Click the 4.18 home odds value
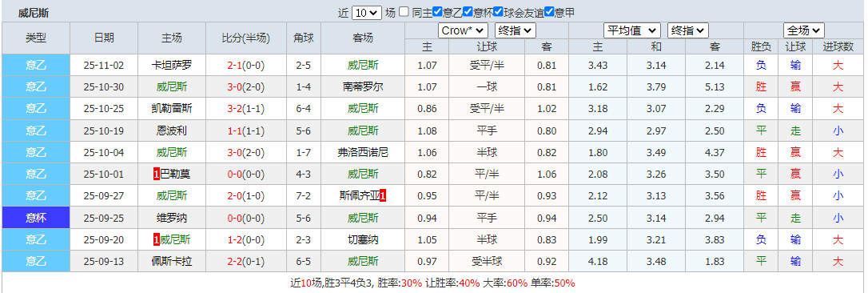This screenshot has width=868, height=293. click(598, 261)
